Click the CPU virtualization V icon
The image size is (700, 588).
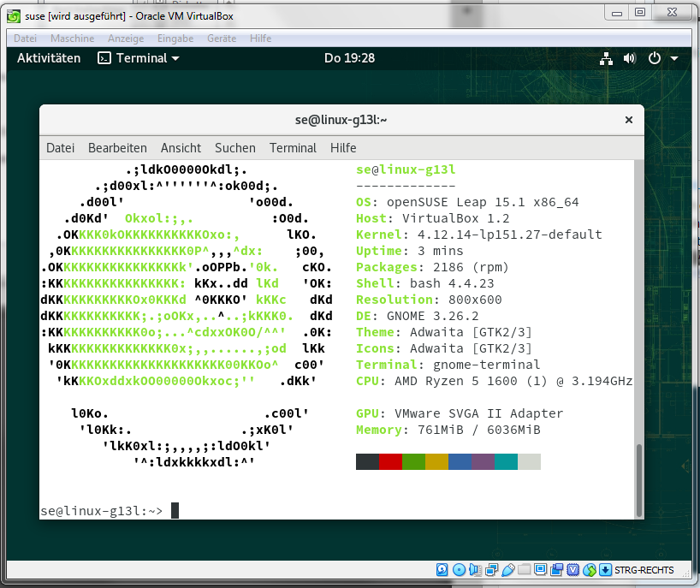[x=573, y=570]
